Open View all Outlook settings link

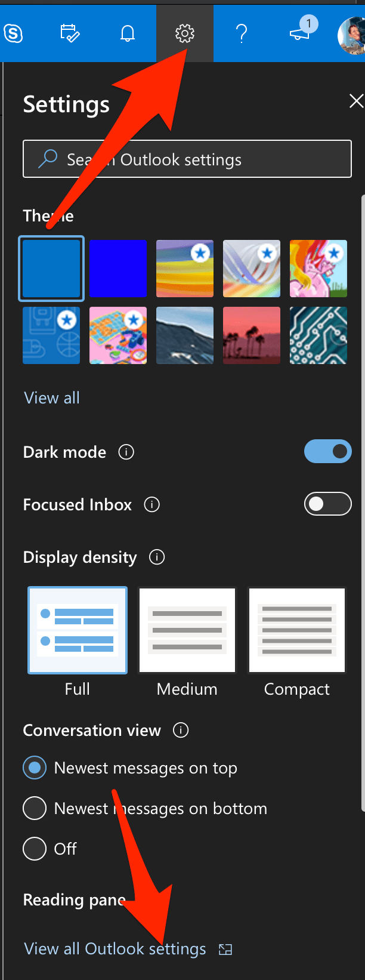click(128, 949)
